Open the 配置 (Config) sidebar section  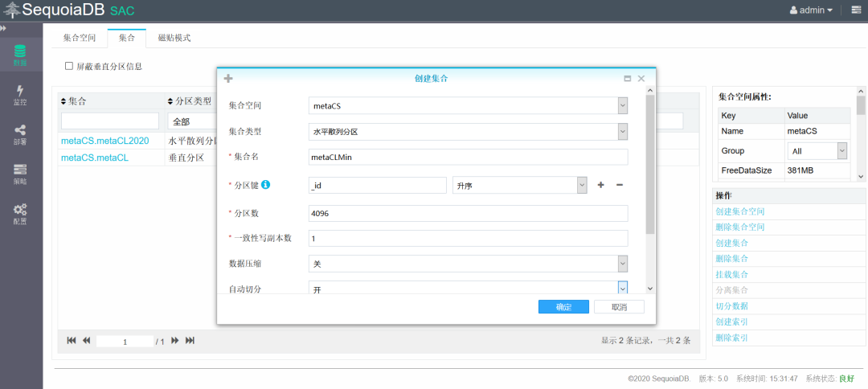pos(20,214)
